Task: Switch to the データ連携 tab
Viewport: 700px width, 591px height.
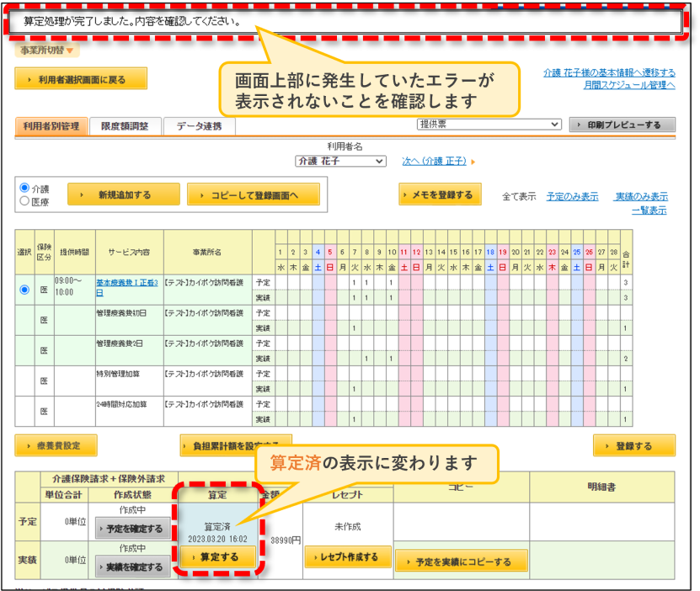Action: pos(199,126)
